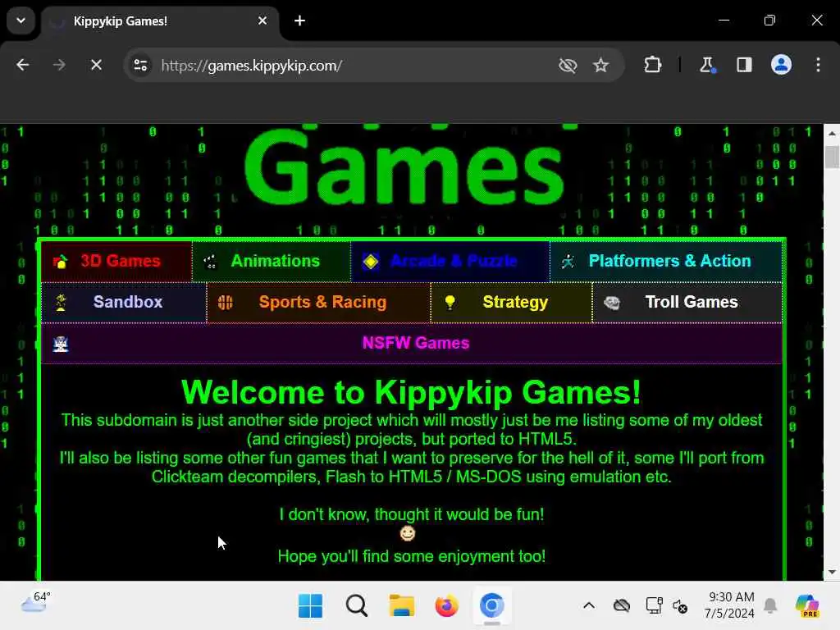Toggle the browser side panel
Image resolution: width=840 pixels, height=630 pixels.
[744, 66]
